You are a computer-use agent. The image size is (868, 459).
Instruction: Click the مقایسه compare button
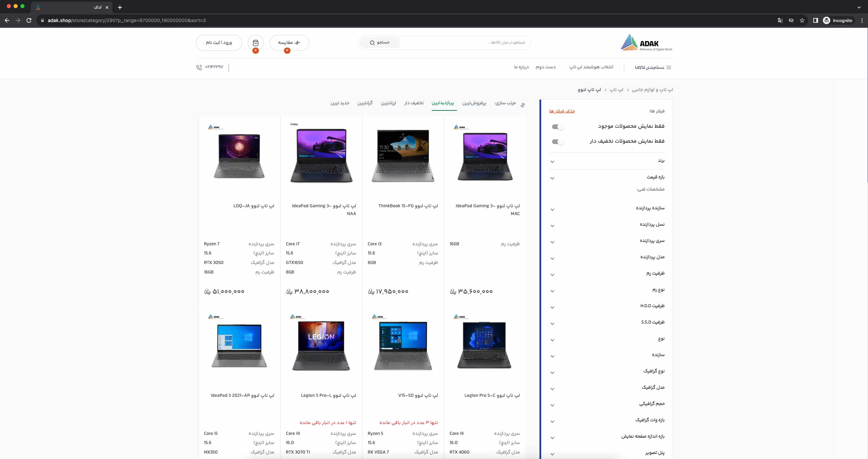289,43
